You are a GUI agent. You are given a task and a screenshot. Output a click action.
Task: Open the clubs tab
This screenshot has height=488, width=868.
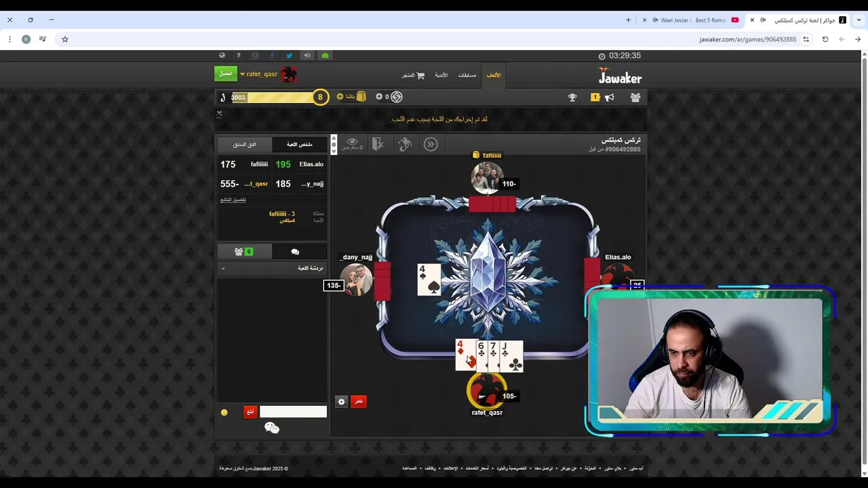pyautogui.click(x=441, y=75)
